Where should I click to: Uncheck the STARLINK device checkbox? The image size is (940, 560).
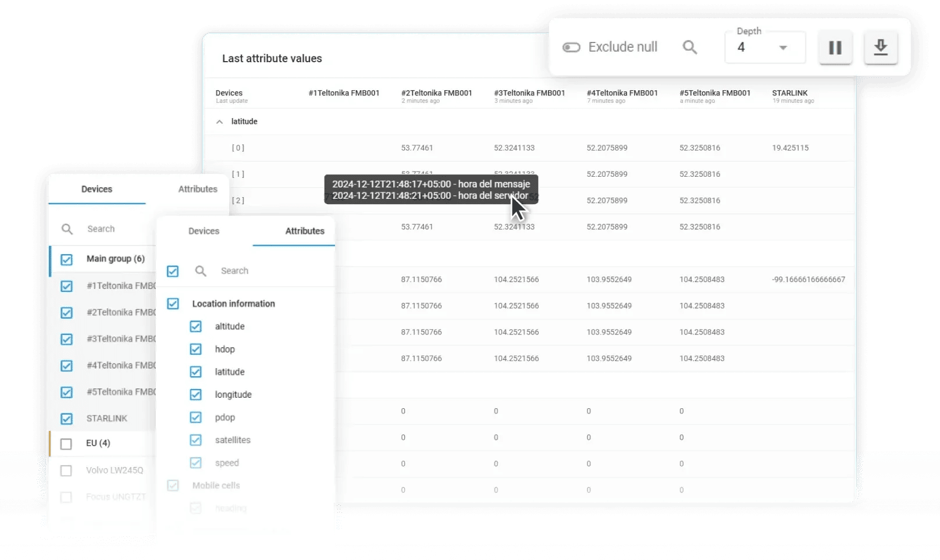pos(67,419)
